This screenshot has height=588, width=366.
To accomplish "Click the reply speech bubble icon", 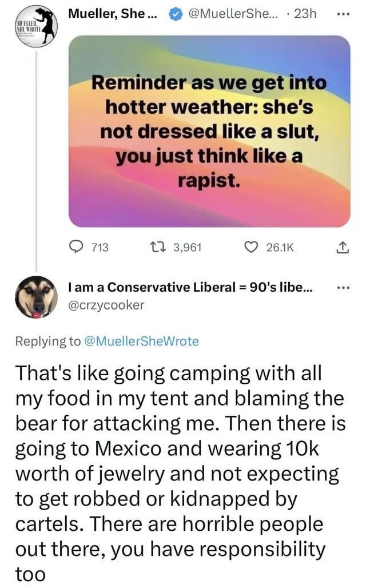I will coord(77,247).
